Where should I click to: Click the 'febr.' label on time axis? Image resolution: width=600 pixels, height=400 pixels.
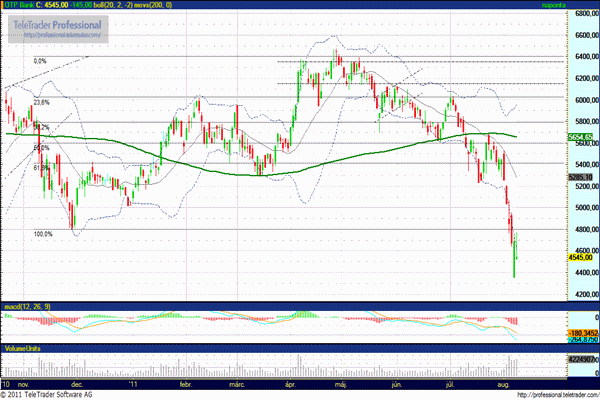pyautogui.click(x=186, y=382)
